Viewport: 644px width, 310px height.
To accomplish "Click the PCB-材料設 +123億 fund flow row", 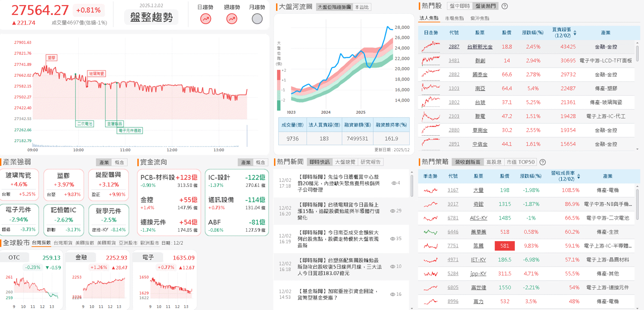I will click(169, 181).
